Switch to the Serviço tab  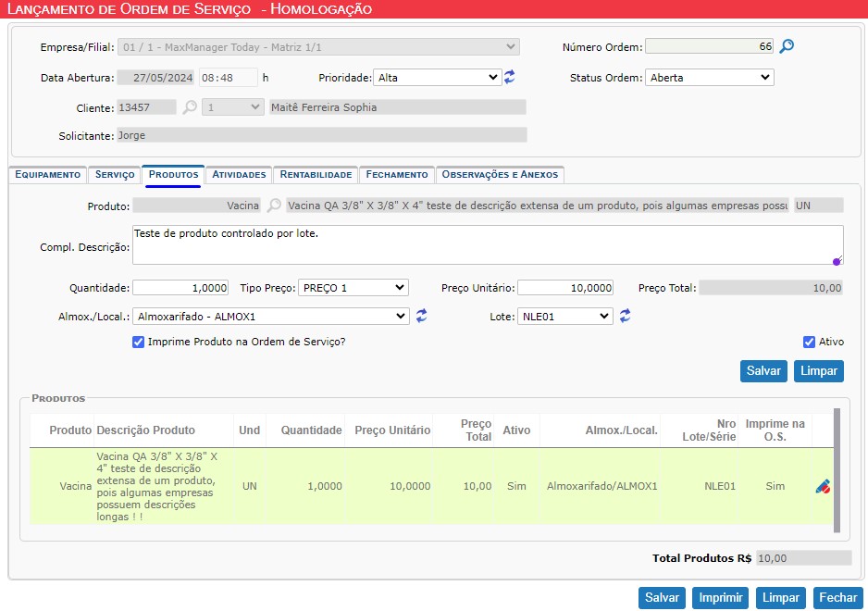tap(115, 174)
